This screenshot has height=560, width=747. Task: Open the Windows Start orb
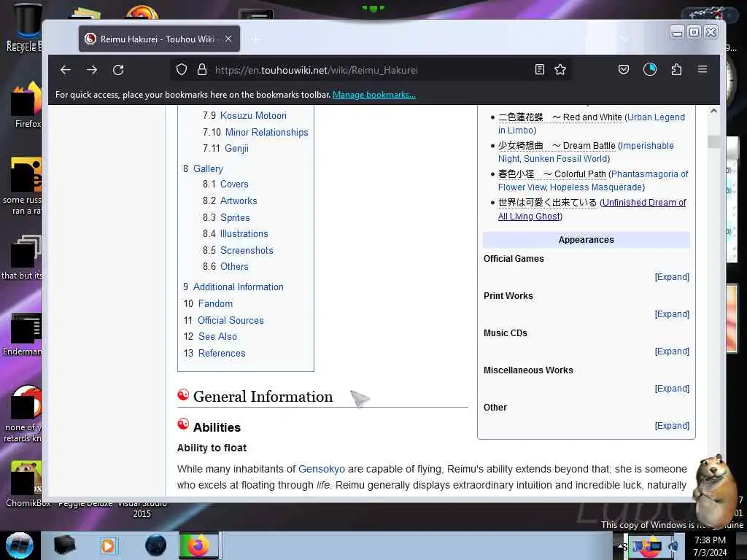[x=20, y=545]
